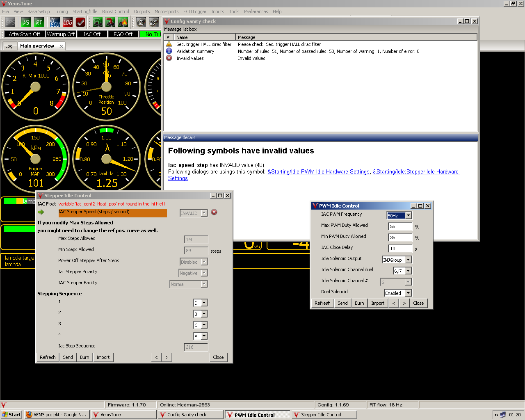525x420 pixels.
Task: Click Refresh in PWM Idle Control
Action: [322, 303]
